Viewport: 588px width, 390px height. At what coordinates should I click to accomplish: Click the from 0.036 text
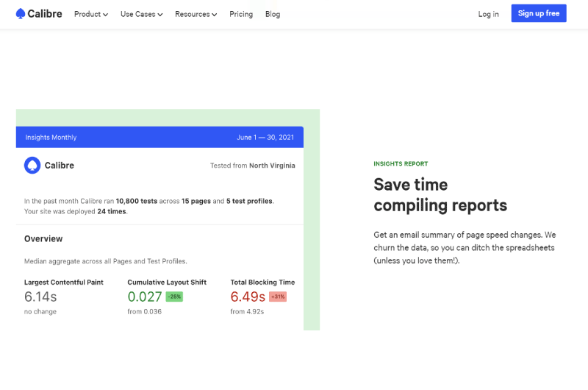click(144, 311)
